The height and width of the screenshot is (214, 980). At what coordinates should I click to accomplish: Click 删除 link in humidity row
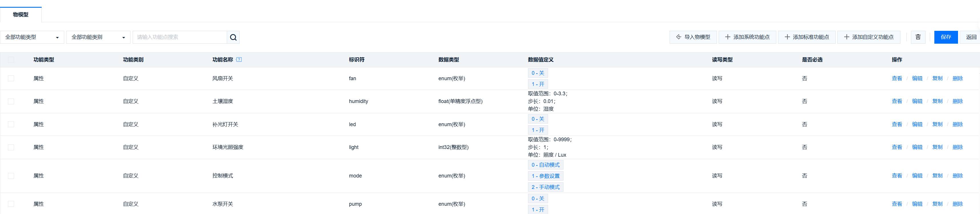(957, 101)
